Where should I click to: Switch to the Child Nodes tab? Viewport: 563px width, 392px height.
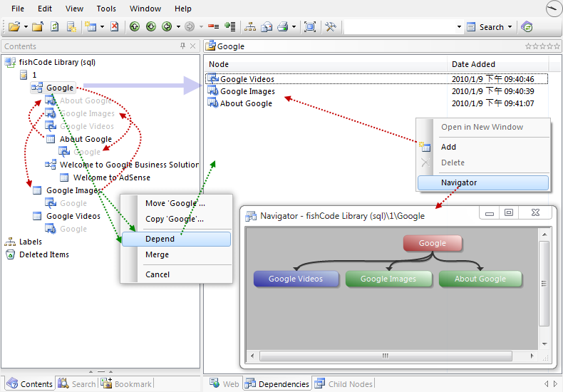(344, 383)
